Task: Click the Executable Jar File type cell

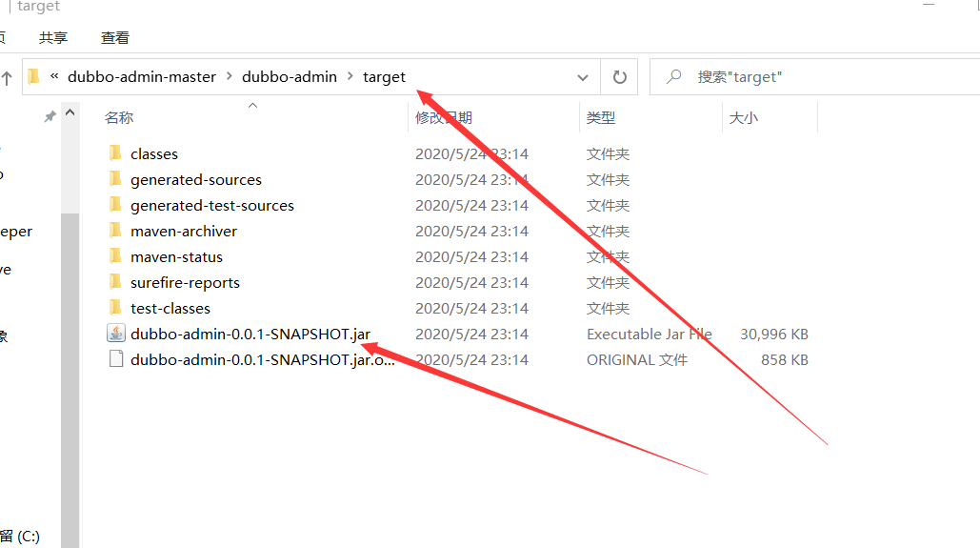Action: (x=650, y=335)
